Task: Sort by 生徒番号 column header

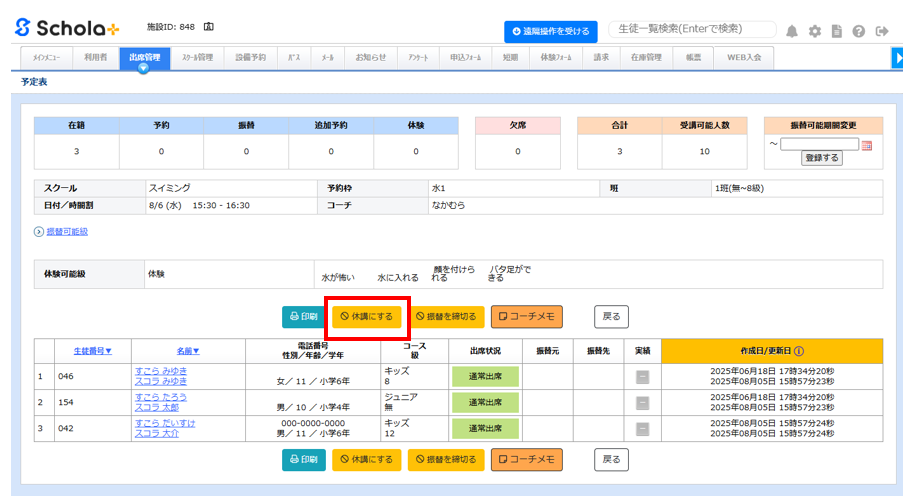Action: 92,351
